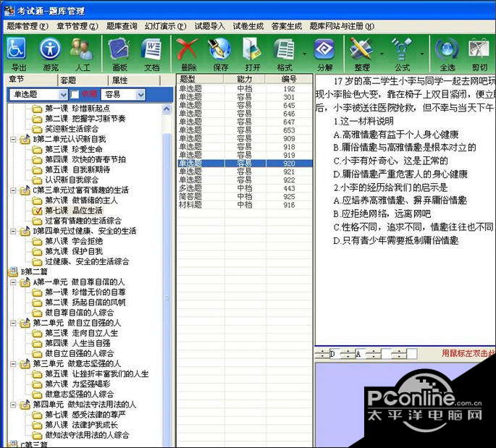This screenshot has height=448, width=496.
Task: Open the 试卷生成 menu
Action: click(x=248, y=26)
